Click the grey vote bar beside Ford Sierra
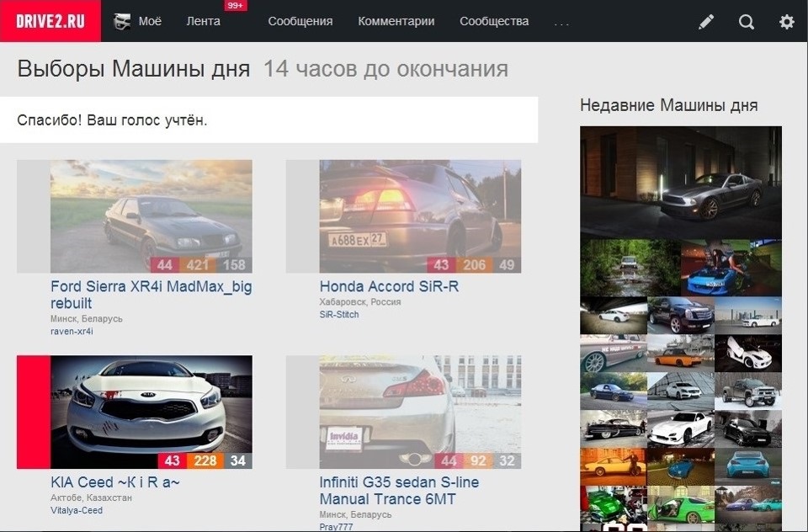The height and width of the screenshot is (532, 808). (34, 216)
